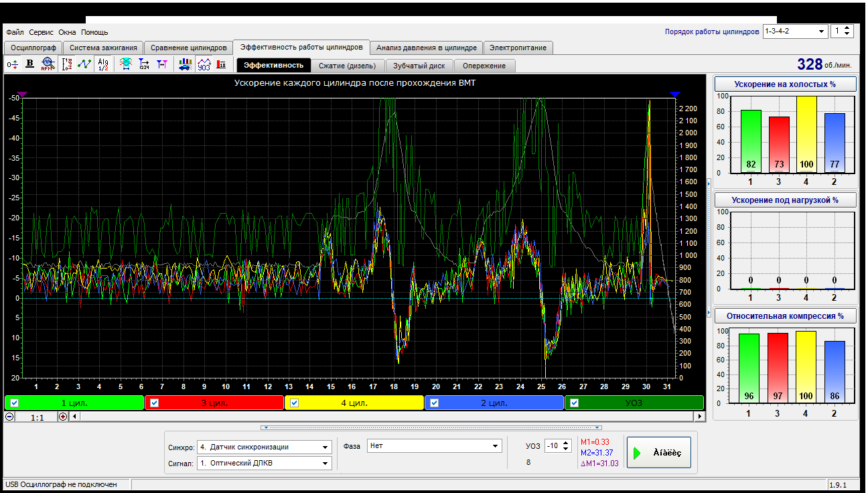This screenshot has height=493, width=868.
Task: Click the RPM magnifier icon
Action: coord(47,64)
